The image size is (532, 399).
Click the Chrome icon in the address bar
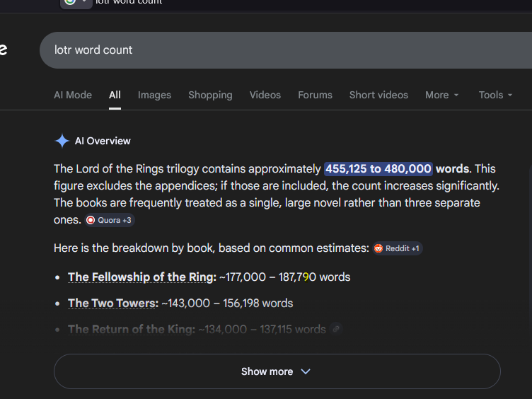tap(70, 2)
